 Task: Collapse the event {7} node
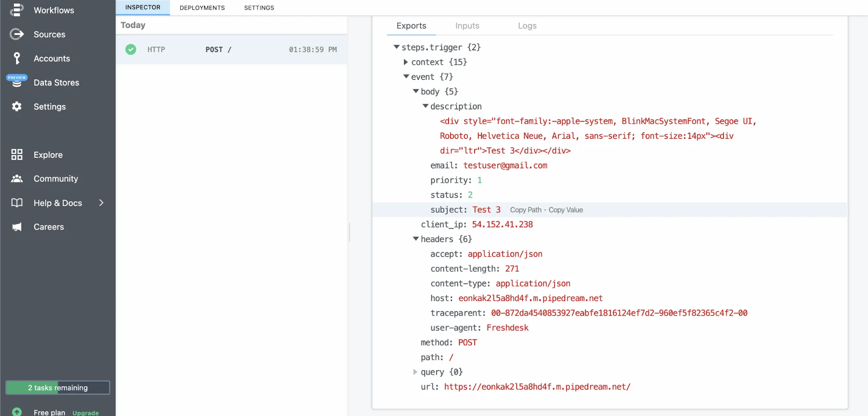406,76
